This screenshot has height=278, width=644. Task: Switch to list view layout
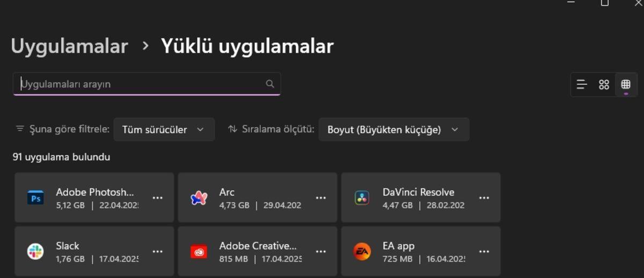tap(582, 84)
